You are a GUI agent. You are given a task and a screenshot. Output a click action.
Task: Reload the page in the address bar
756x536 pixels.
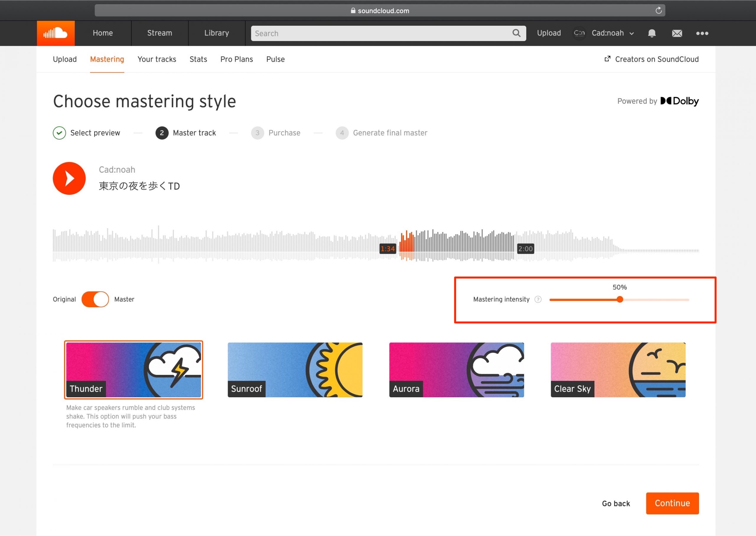658,10
